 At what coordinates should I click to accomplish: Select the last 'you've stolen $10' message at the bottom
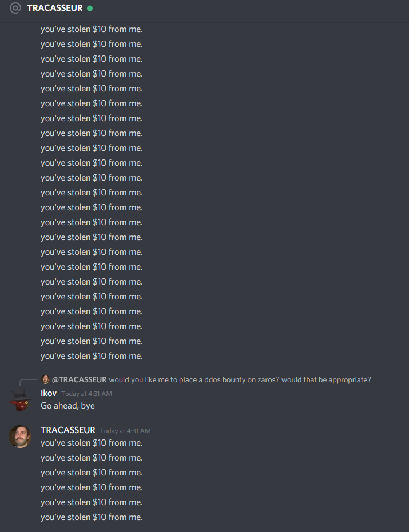click(x=92, y=517)
